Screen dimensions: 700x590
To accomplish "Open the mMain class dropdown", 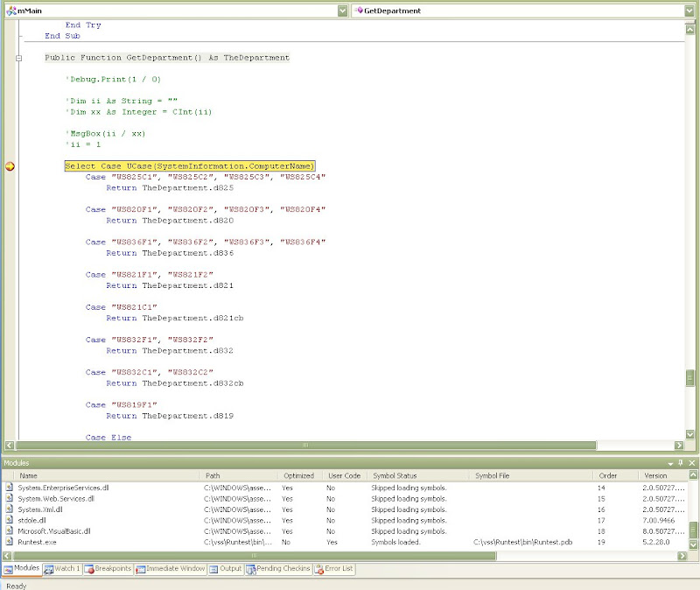I will pos(342,11).
